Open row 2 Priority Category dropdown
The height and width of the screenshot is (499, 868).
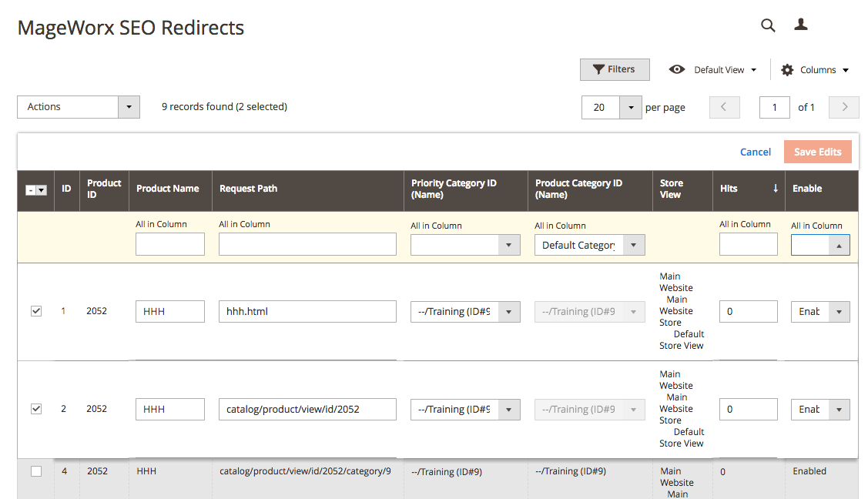click(x=465, y=410)
